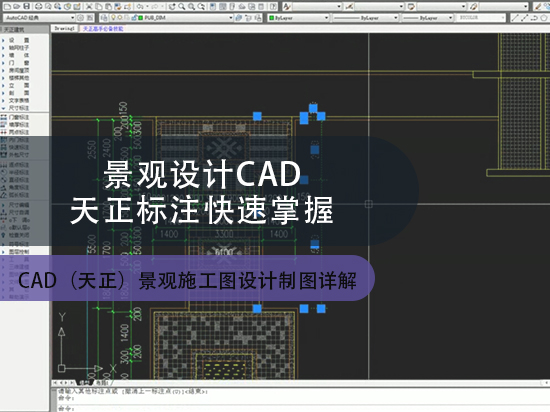Select the Polygon draw tool icon
Image resolution: width=550 pixels, height=412 pixels.
tap(544, 17)
